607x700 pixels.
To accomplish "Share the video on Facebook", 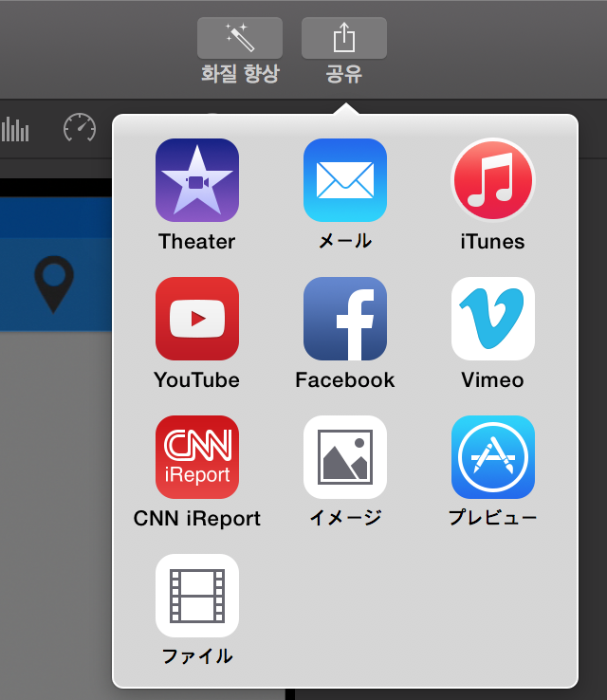I will point(345,319).
